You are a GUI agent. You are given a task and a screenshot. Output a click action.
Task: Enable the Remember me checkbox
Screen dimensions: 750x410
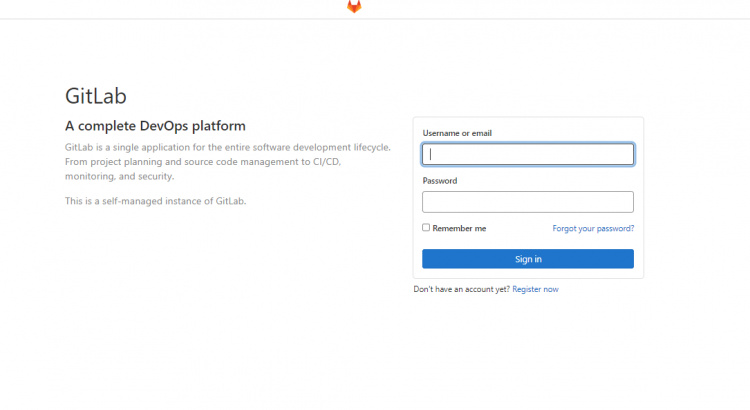point(426,228)
